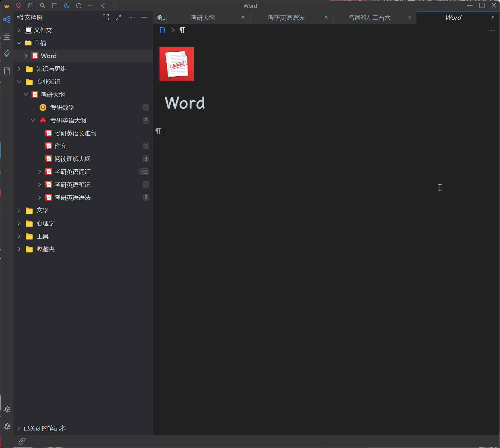
Task: Open the calendar daily note icon
Action: coord(31,6)
